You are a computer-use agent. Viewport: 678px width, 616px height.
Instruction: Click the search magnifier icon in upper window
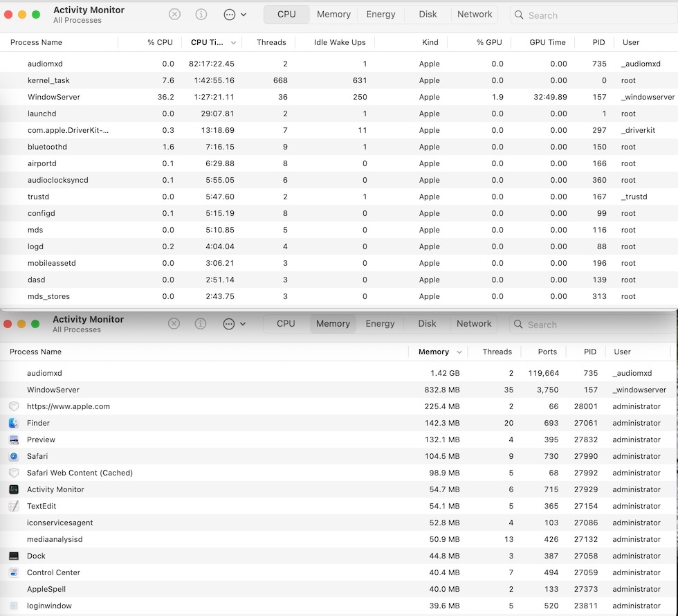[519, 15]
